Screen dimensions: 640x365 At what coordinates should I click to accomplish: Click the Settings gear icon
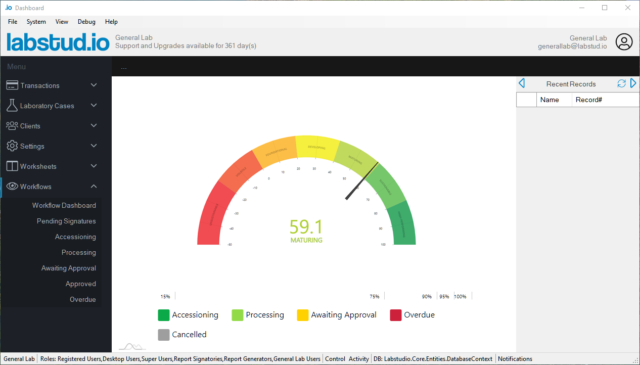click(x=12, y=146)
